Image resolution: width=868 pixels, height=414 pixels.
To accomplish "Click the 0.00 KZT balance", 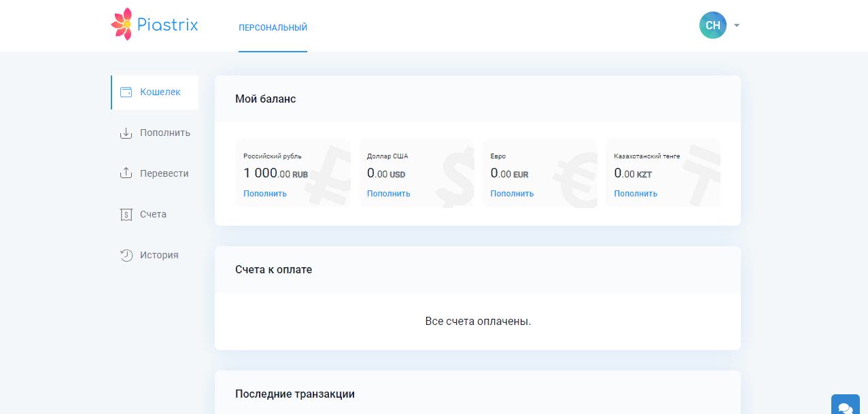I will click(x=633, y=173).
